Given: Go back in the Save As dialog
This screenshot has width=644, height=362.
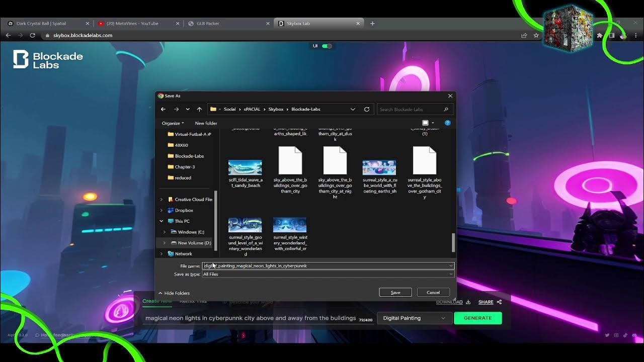Looking at the screenshot, I should [163, 109].
